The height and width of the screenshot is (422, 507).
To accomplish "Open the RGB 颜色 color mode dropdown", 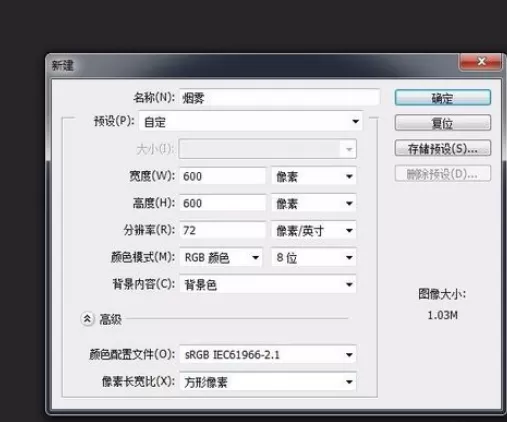I will 221,257.
